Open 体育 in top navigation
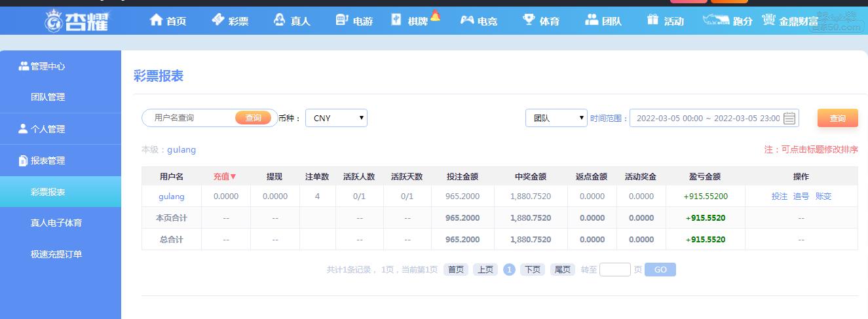Viewport: 868px width, 319px height. [x=549, y=21]
